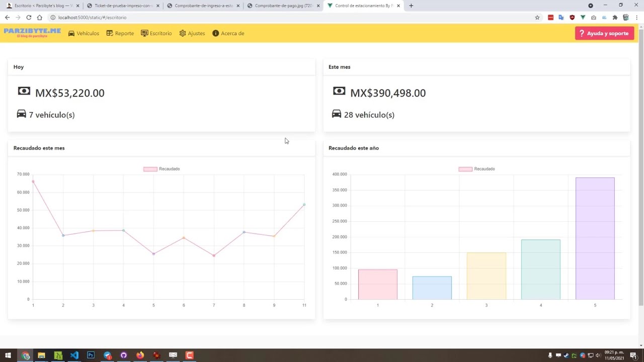Click the blue bar for month 2
The image size is (644, 362).
point(432,288)
